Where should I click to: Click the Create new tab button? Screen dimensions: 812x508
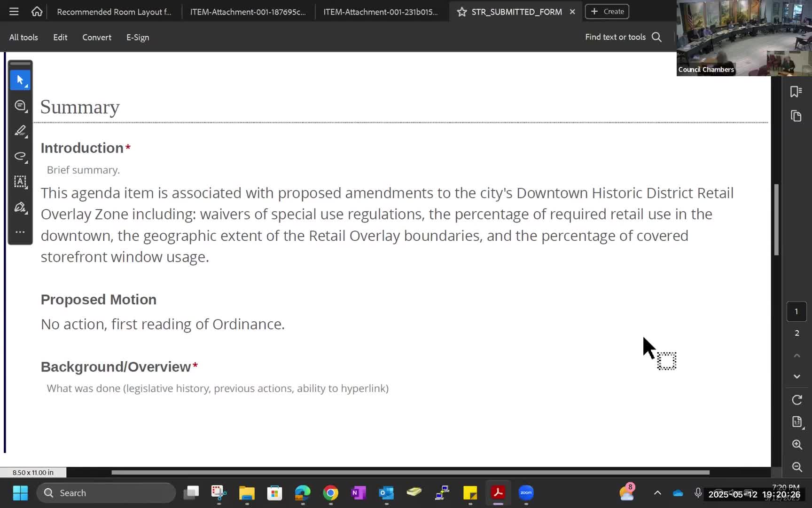pyautogui.click(x=607, y=11)
